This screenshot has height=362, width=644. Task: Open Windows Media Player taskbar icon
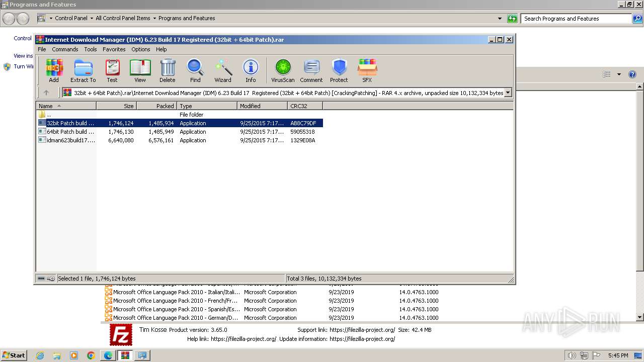[74, 355]
